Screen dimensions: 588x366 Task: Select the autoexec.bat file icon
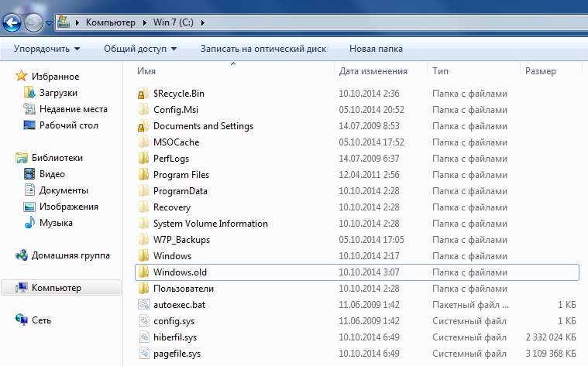click(x=143, y=305)
